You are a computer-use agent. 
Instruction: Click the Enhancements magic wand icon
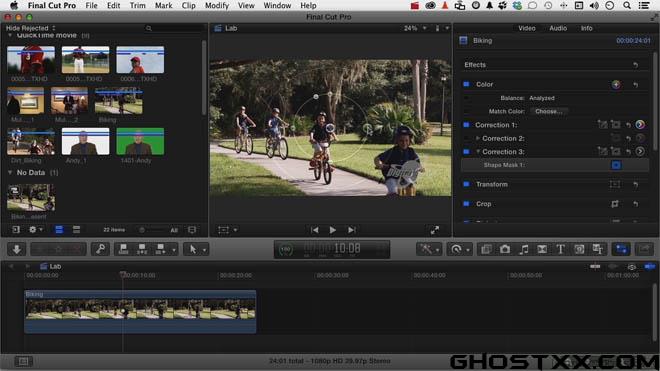pyautogui.click(x=426, y=249)
